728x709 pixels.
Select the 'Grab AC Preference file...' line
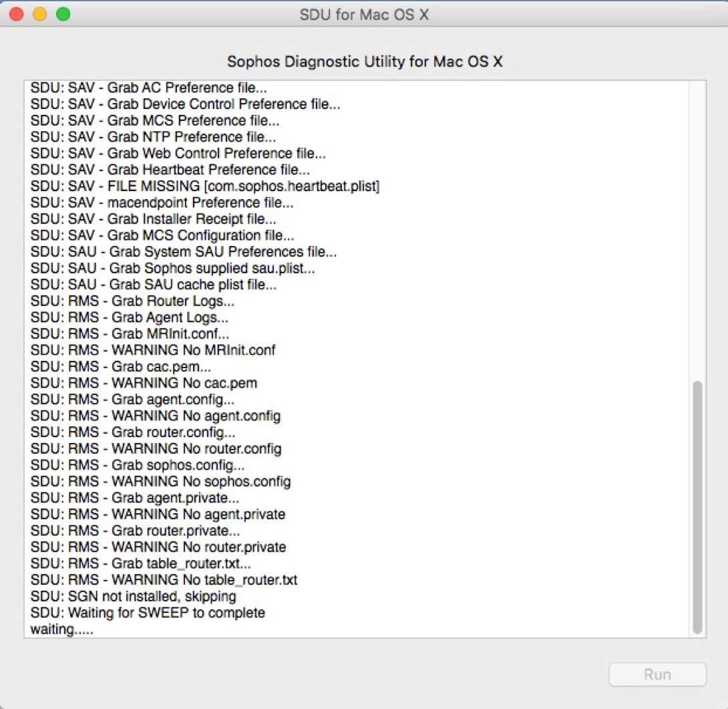point(148,88)
